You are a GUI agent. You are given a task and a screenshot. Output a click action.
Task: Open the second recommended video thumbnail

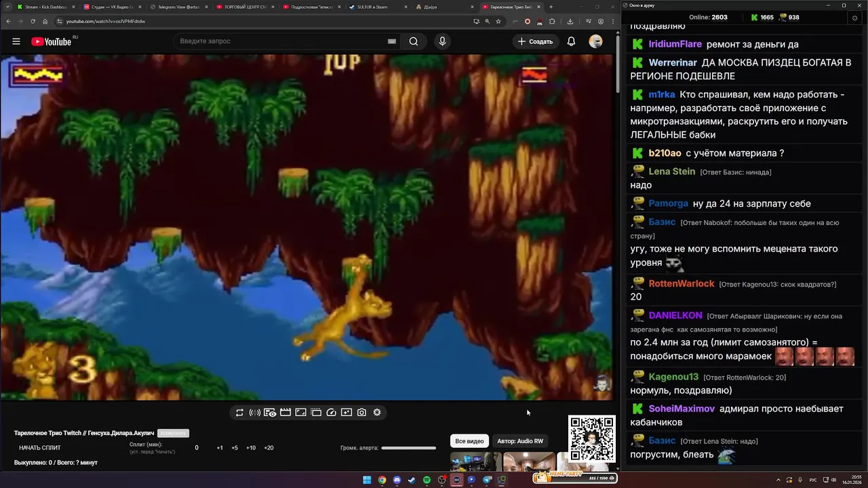tap(529, 462)
